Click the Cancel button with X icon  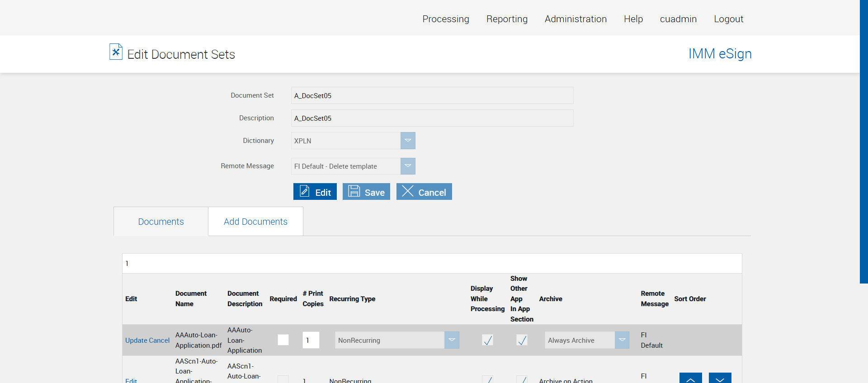[424, 192]
